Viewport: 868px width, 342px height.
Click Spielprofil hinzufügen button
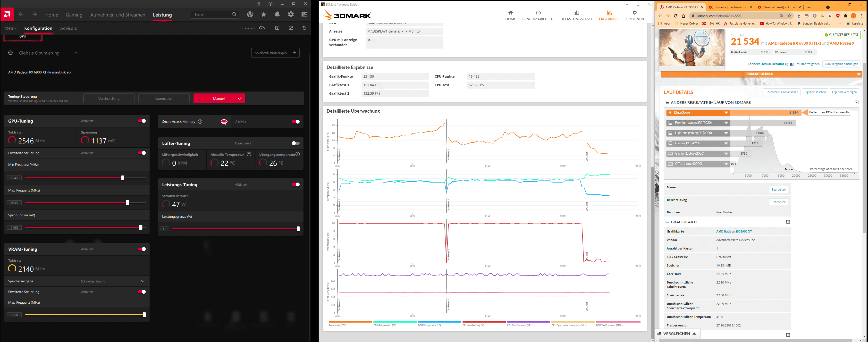tap(275, 53)
